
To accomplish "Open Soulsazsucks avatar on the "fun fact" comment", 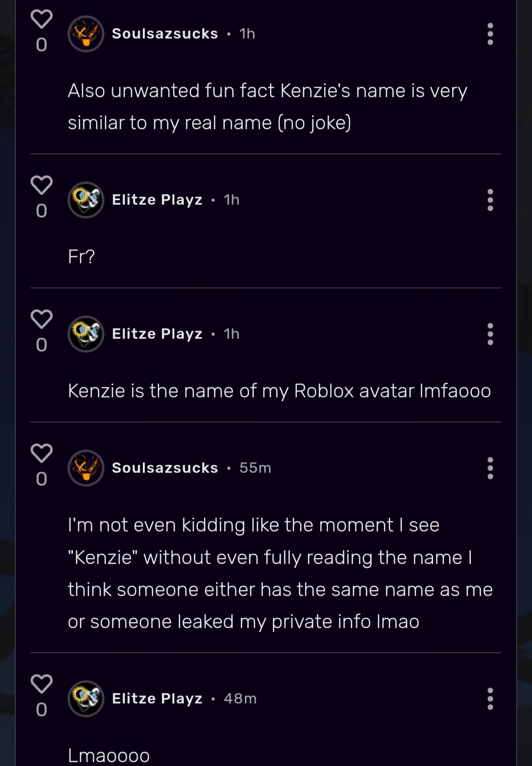I will (86, 34).
